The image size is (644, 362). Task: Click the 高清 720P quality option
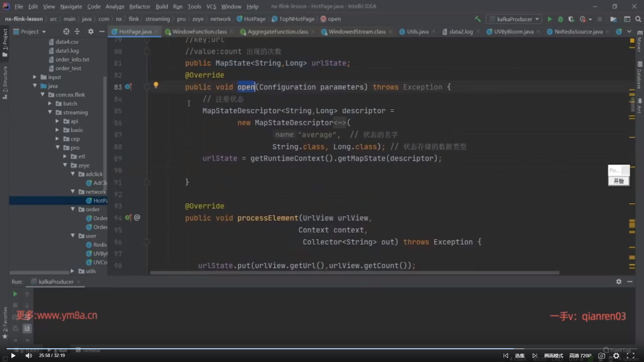pos(580,356)
